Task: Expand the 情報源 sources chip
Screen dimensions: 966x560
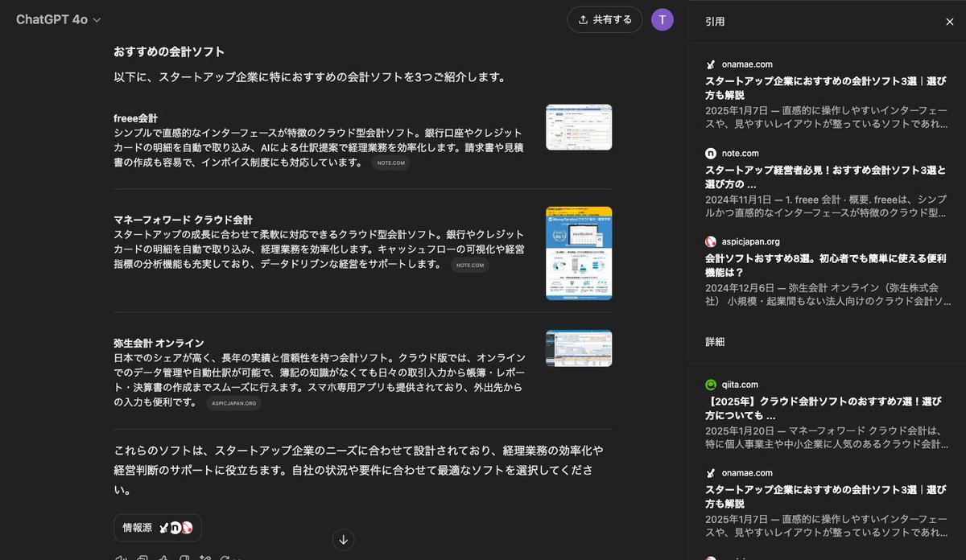Action: click(x=159, y=528)
